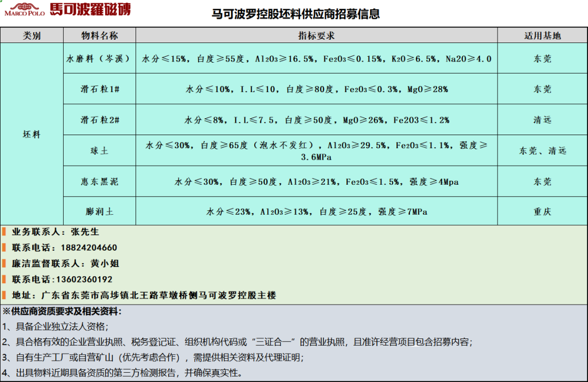
Task: Click the 水磨料 requirements starting 水分≤15%
Action: click(x=316, y=58)
